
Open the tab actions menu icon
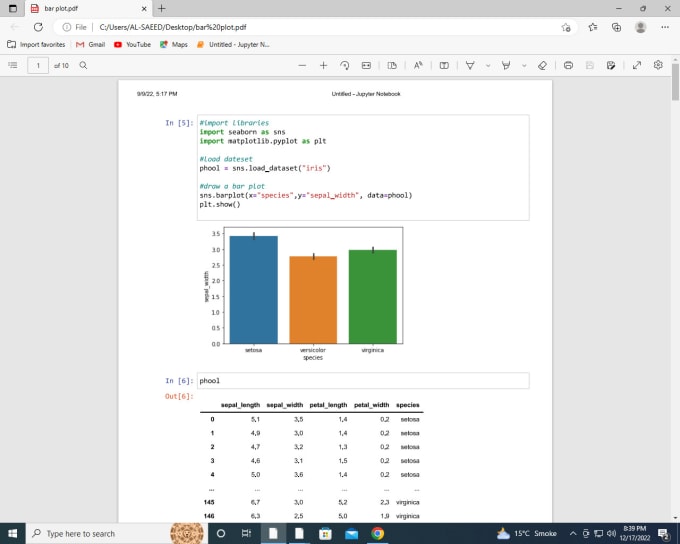13,8
